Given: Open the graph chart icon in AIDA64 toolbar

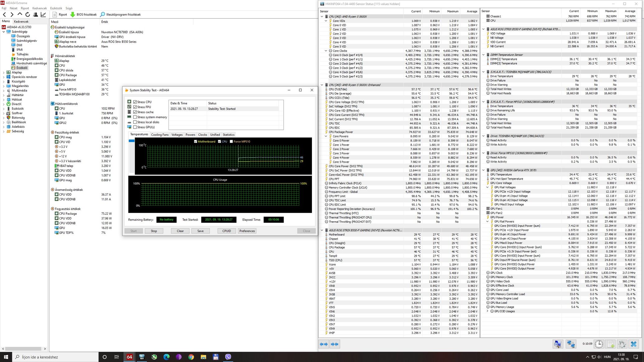Looking at the screenshot, I should click(43, 15).
